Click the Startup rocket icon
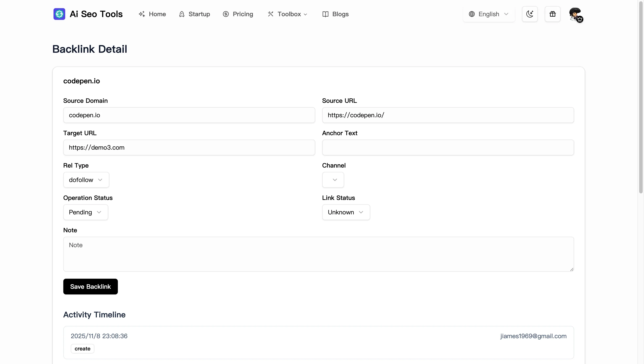Screen dimensions: 644x364 tap(182, 14)
